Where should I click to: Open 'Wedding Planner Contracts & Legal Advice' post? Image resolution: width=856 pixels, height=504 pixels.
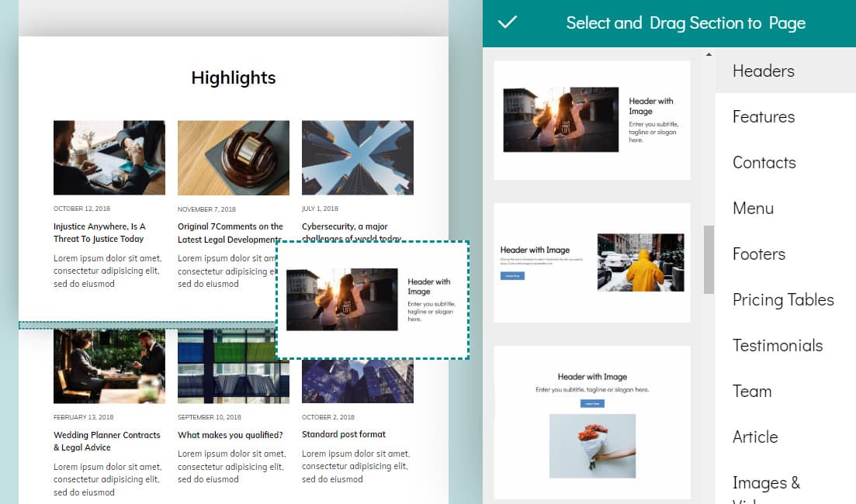106,441
